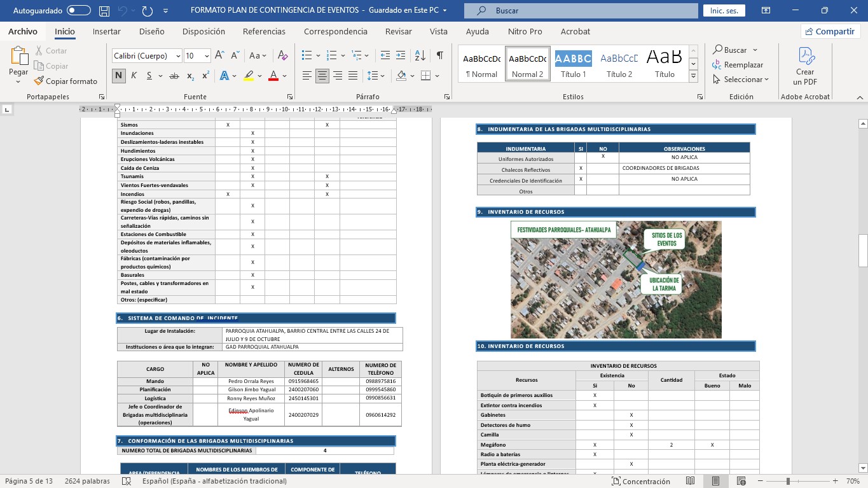Click the zoom slider in status bar
868x488 pixels.
click(x=788, y=482)
